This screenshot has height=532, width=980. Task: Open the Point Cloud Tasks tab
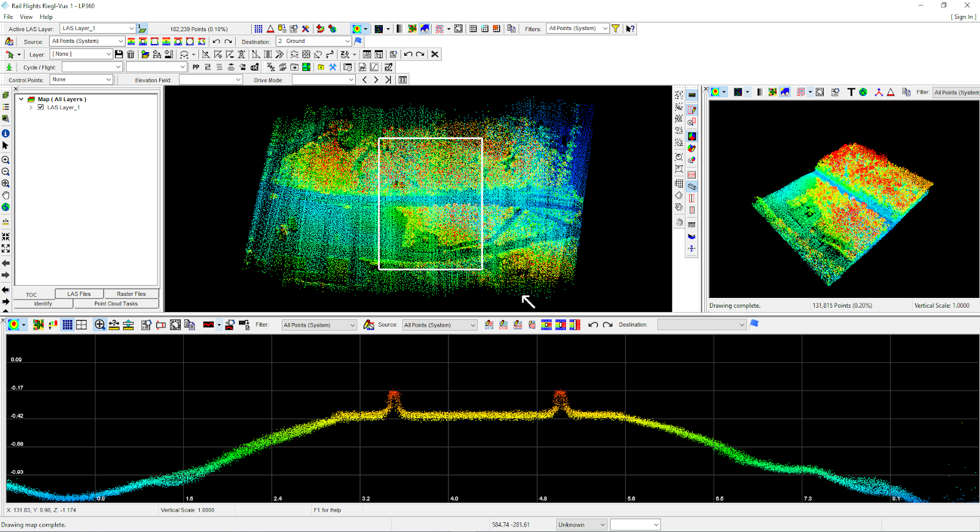click(116, 304)
